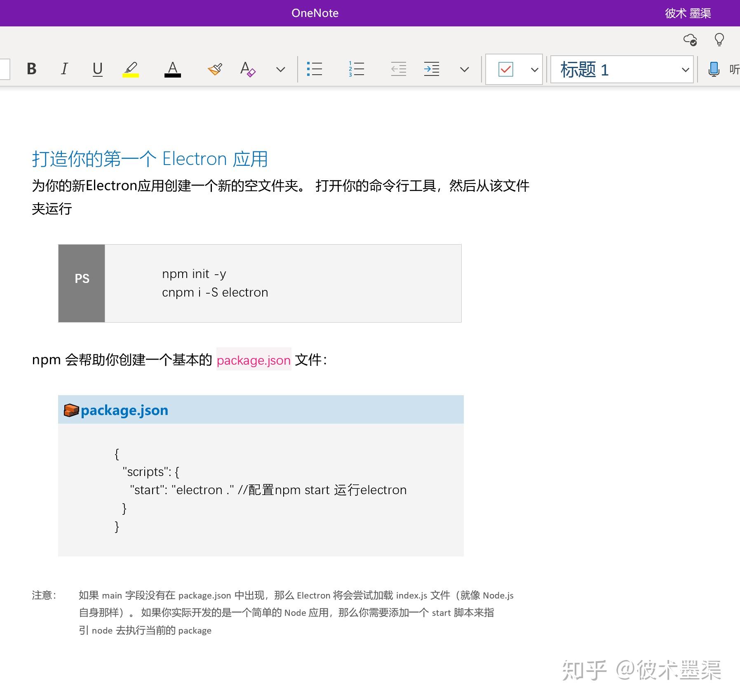
Task: Open the tags dropdown arrow
Action: 534,69
